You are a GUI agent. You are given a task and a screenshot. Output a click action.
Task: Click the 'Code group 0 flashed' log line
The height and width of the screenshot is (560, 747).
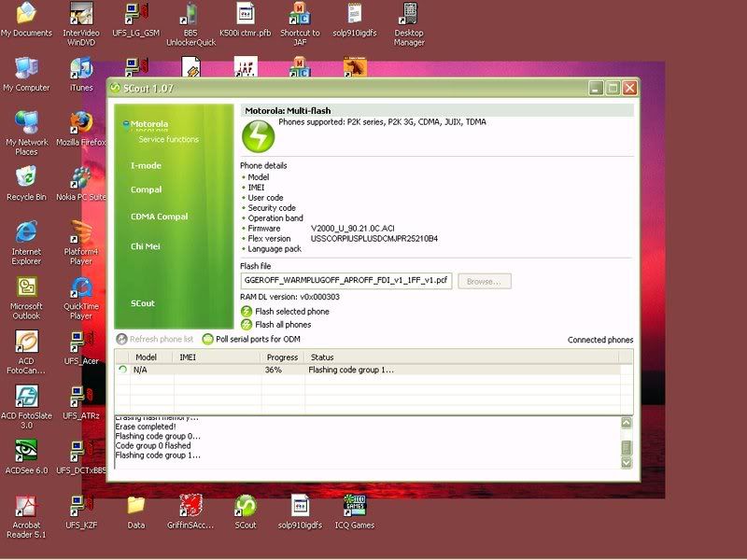point(153,446)
